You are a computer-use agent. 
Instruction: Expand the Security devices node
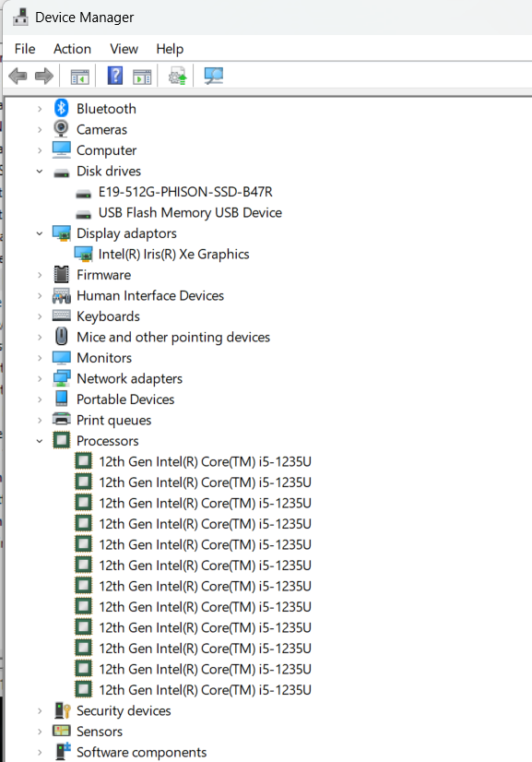40,711
